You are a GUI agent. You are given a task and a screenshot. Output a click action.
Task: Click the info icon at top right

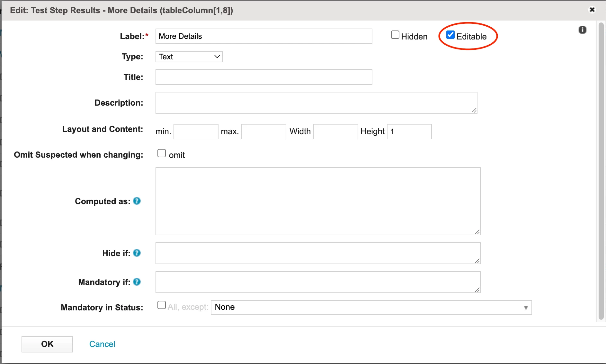[582, 30]
